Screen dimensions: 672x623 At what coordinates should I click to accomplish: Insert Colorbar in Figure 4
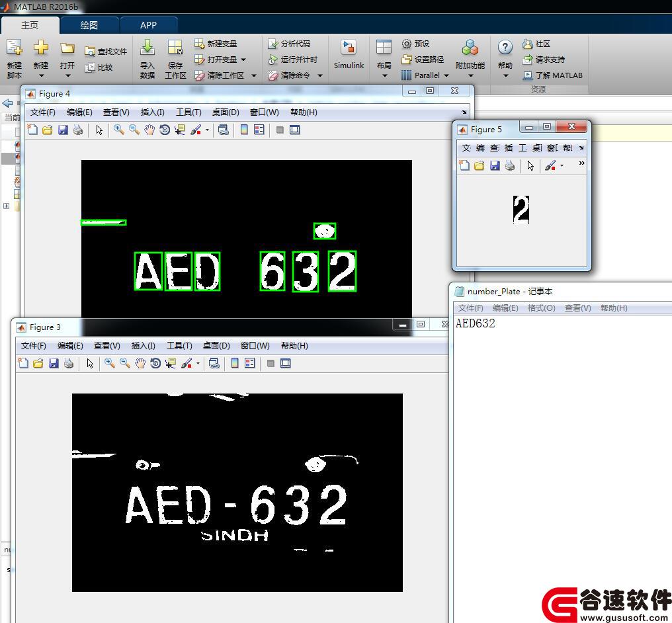(244, 130)
